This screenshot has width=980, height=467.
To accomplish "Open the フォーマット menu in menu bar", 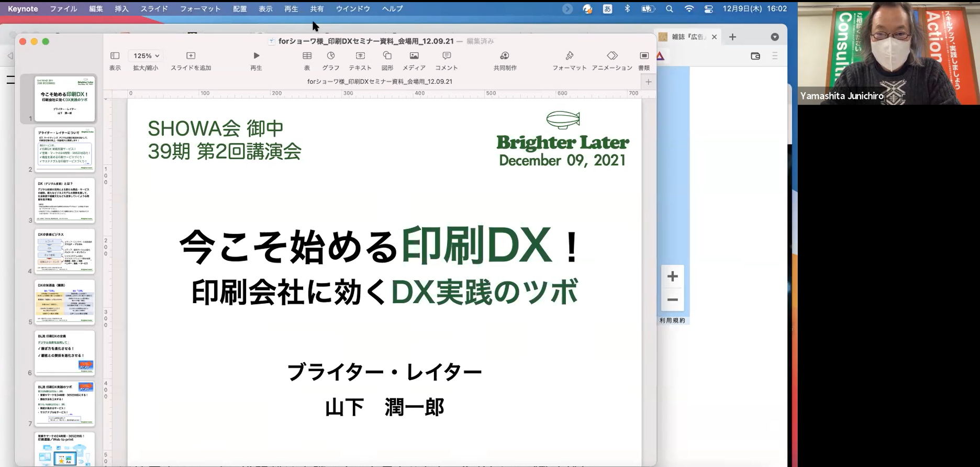I will coord(200,9).
